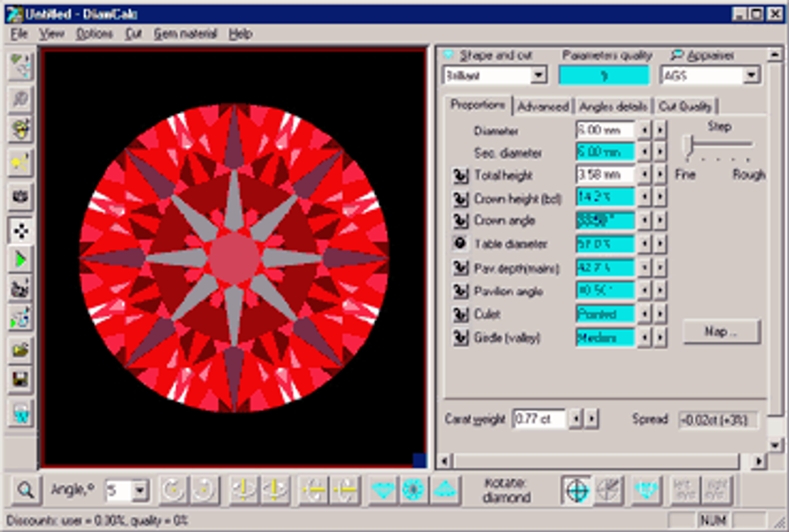Click the cyan W export icon
Screen dimensions: 789x532
(20, 413)
